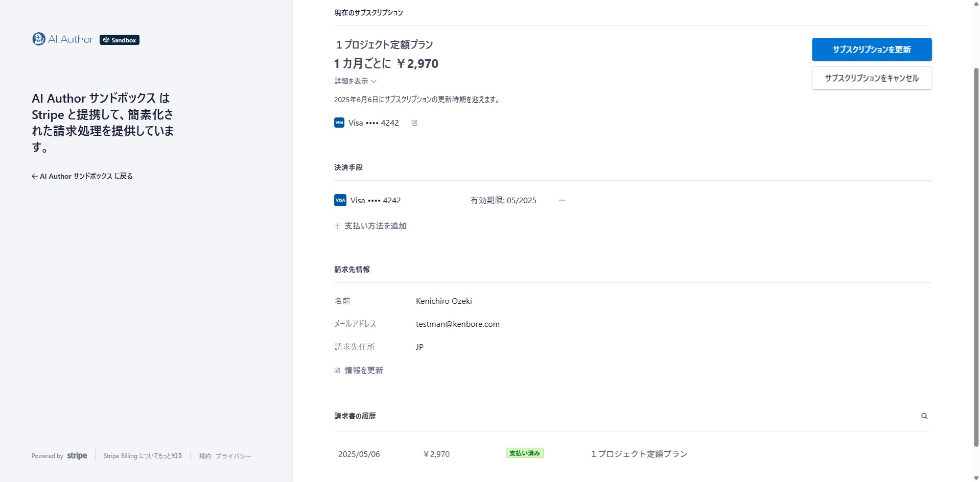This screenshot has height=482, width=980.
Task: Open Stripe Billing についてもっと知る link
Action: 143,456
